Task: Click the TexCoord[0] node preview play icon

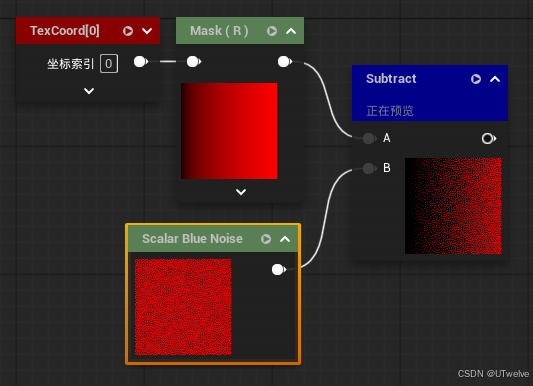Action: pos(128,31)
